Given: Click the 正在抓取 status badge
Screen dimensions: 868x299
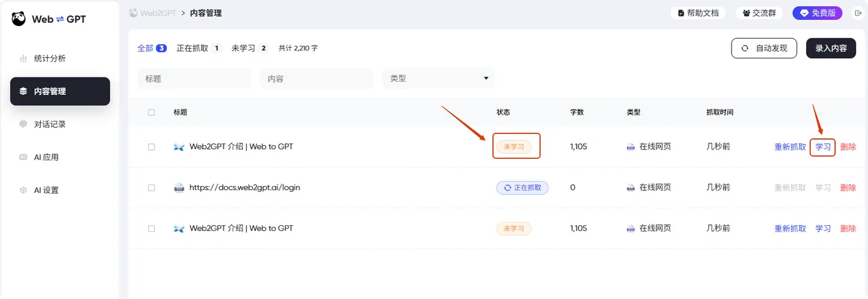Looking at the screenshot, I should coord(522,187).
